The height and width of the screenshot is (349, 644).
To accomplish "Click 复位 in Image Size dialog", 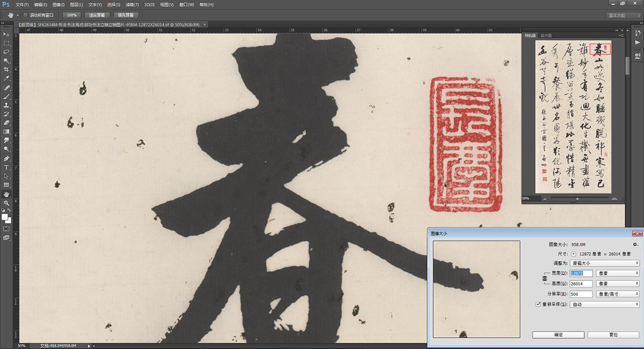I will [613, 335].
